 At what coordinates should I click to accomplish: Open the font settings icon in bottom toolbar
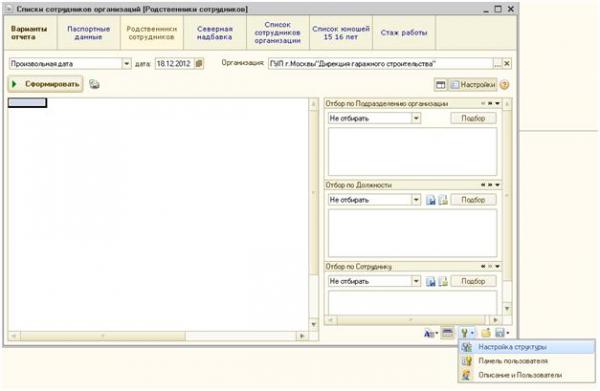click(430, 333)
